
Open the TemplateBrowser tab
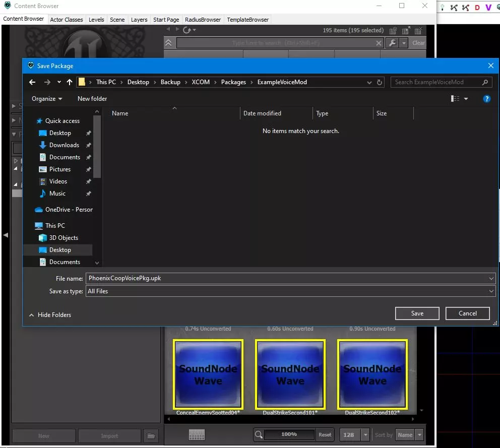pyautogui.click(x=247, y=20)
